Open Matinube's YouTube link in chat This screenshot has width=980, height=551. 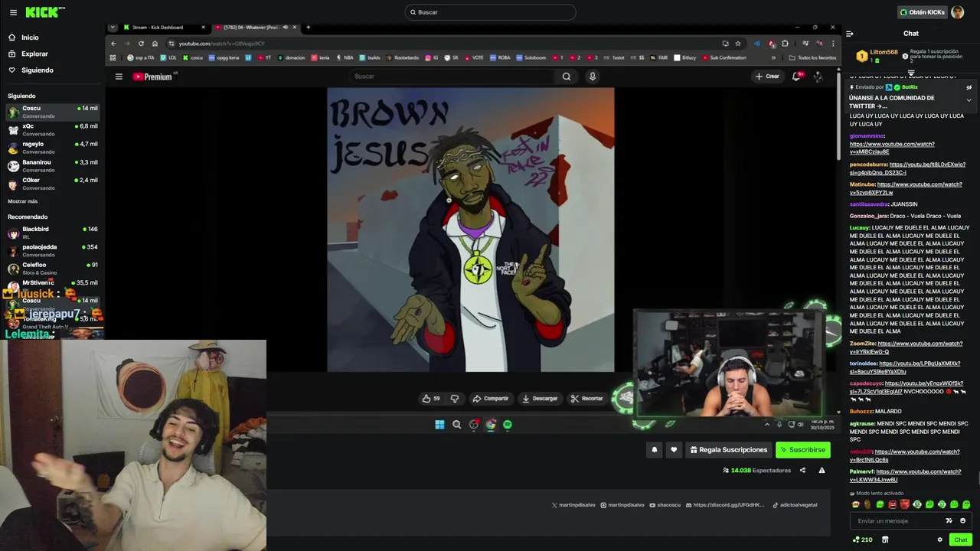point(906,188)
